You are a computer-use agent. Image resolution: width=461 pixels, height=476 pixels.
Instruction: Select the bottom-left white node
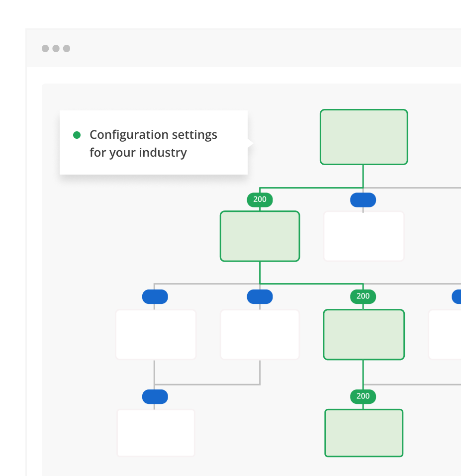point(155,433)
